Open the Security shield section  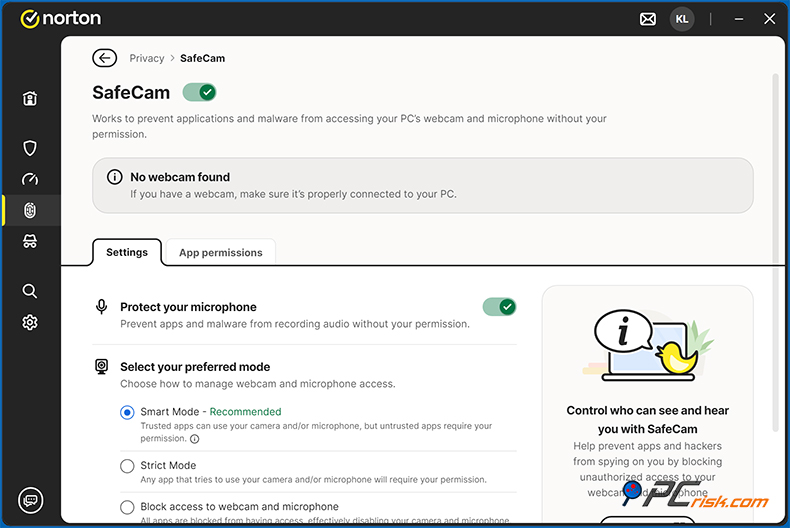tap(30, 149)
